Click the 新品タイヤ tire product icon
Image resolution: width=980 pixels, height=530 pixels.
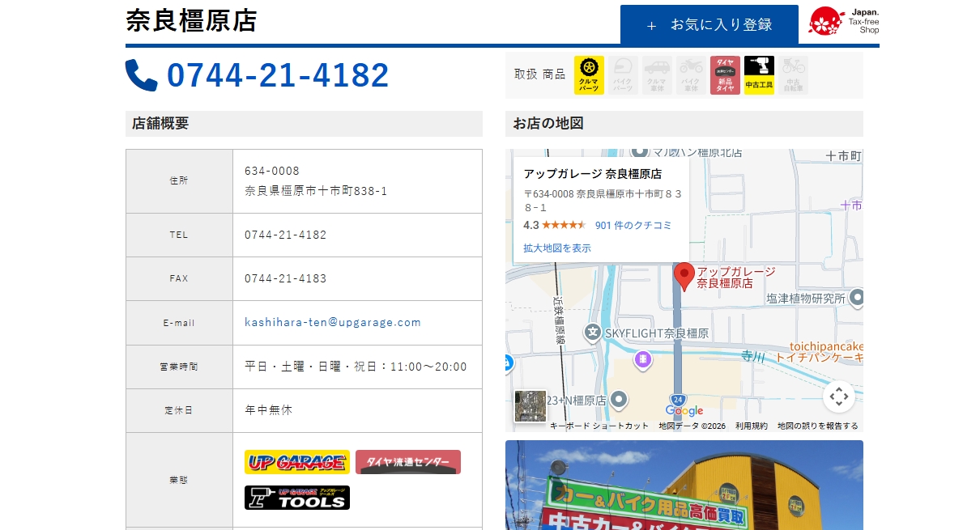pos(724,74)
